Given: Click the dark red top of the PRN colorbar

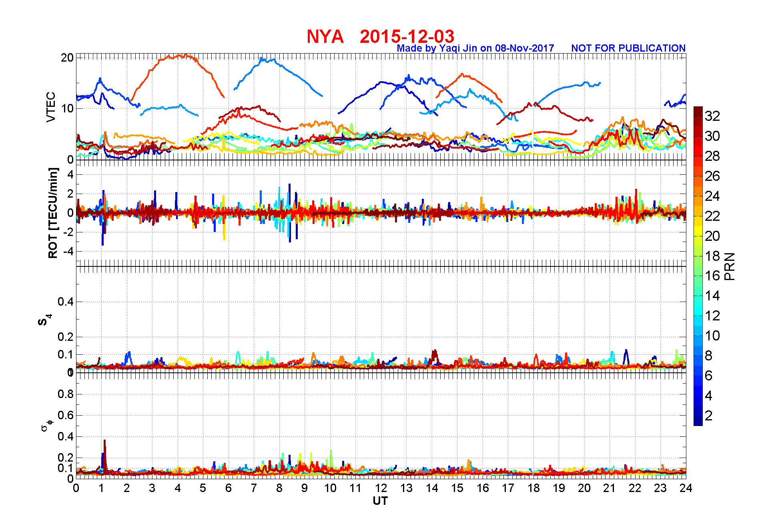Looking at the screenshot, I should coord(698,111).
